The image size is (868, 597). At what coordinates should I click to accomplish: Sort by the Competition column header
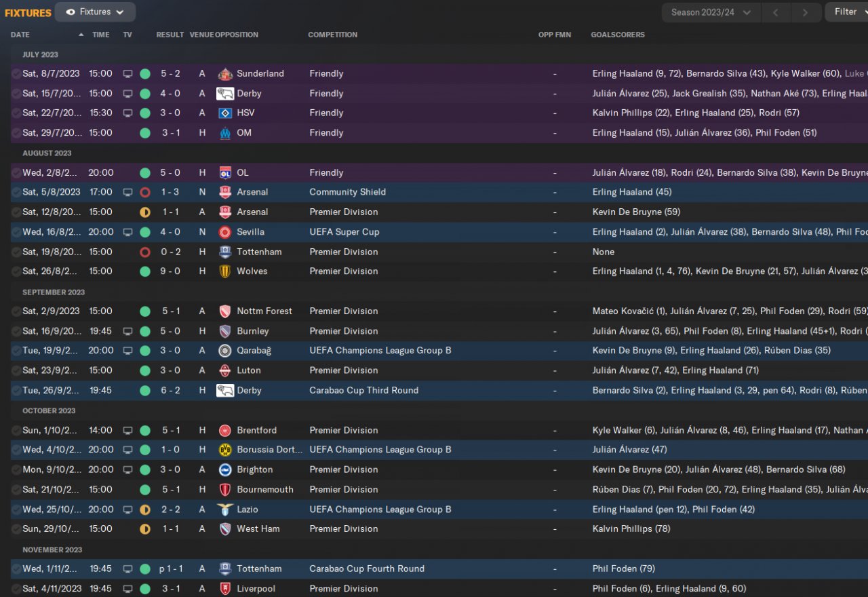pos(332,35)
